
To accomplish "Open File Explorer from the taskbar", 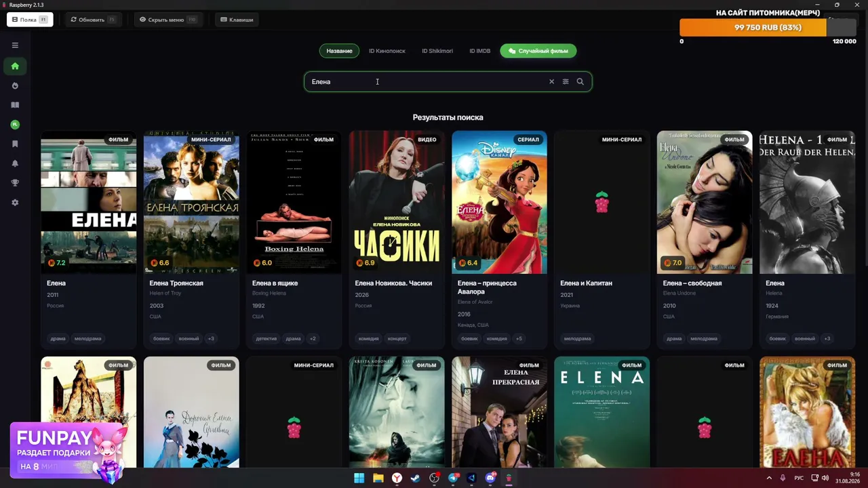I will coord(378,478).
